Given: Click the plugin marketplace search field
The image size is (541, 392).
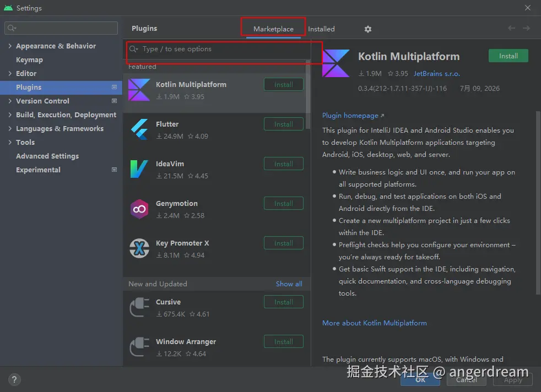Looking at the screenshot, I should (218, 49).
